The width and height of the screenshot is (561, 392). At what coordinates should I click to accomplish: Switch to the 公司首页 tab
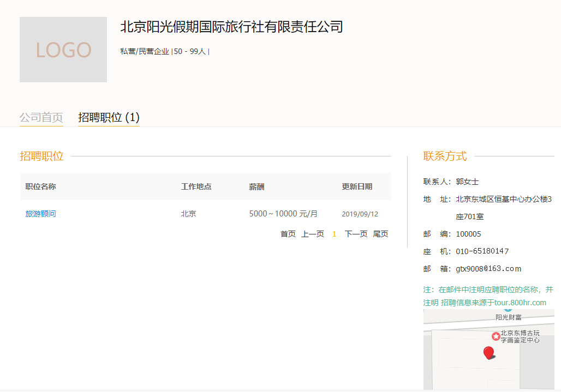(x=41, y=117)
